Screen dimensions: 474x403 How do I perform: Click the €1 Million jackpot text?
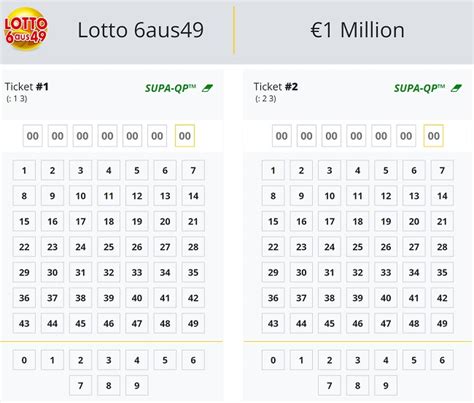pos(357,30)
